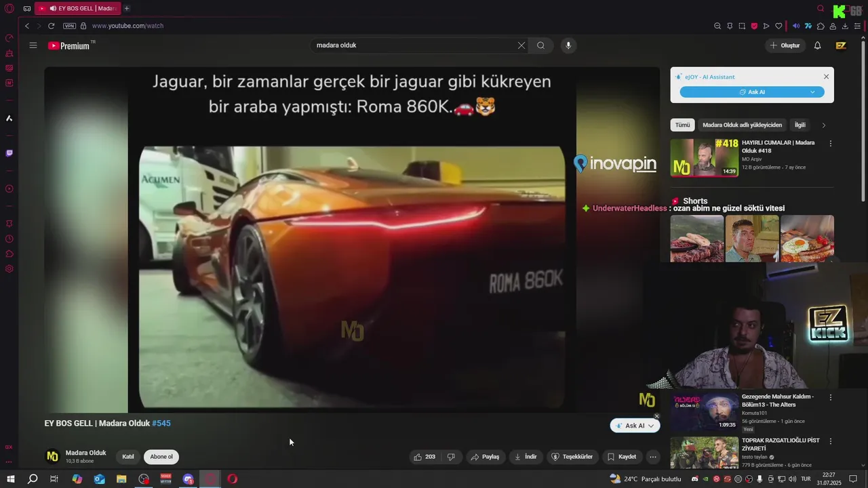Click İndir download button
The width and height of the screenshot is (868, 488).
526,457
